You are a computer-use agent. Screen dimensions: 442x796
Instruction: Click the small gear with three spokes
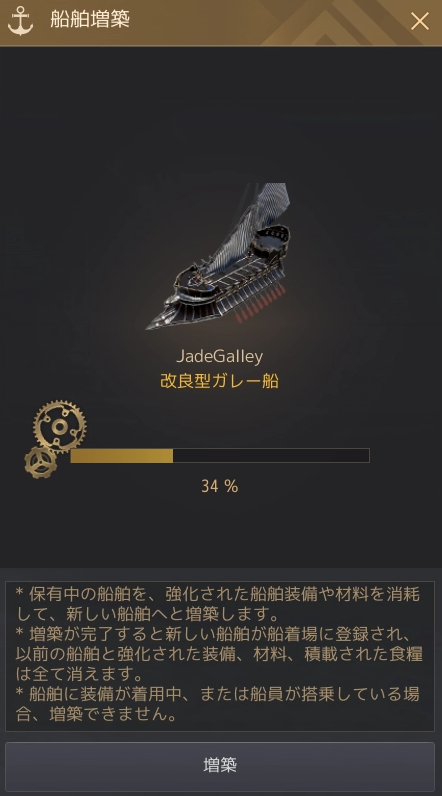[41, 462]
